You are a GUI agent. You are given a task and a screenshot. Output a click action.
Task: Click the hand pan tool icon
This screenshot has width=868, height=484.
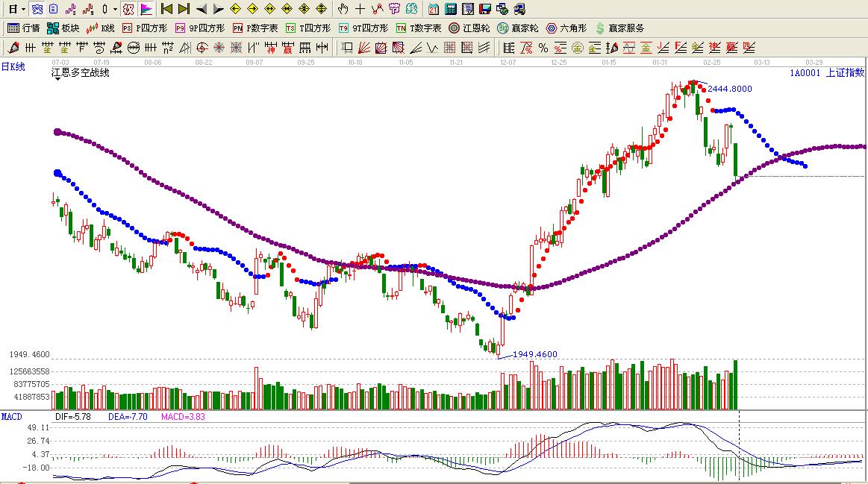(x=343, y=9)
